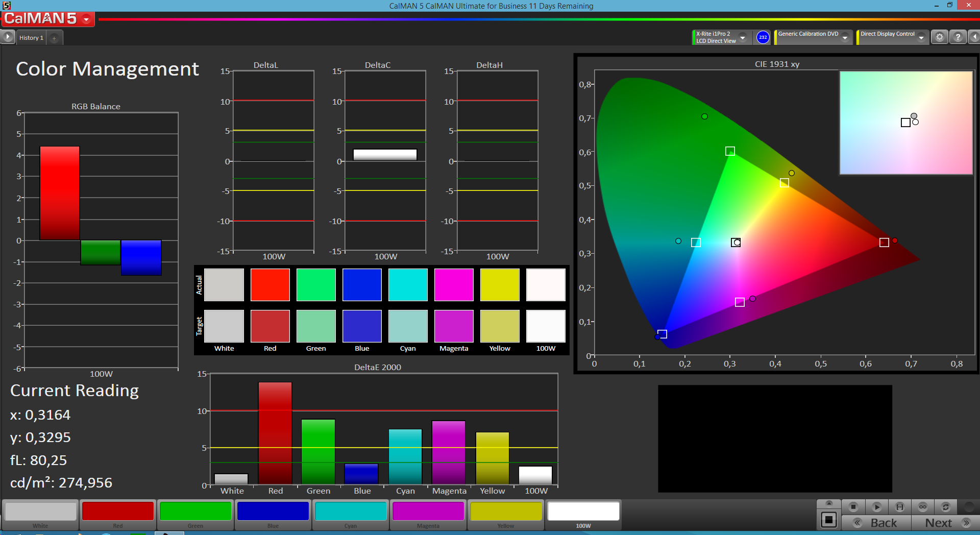Click the refresh cycle arrows icon
980x535 pixels.
click(x=945, y=507)
